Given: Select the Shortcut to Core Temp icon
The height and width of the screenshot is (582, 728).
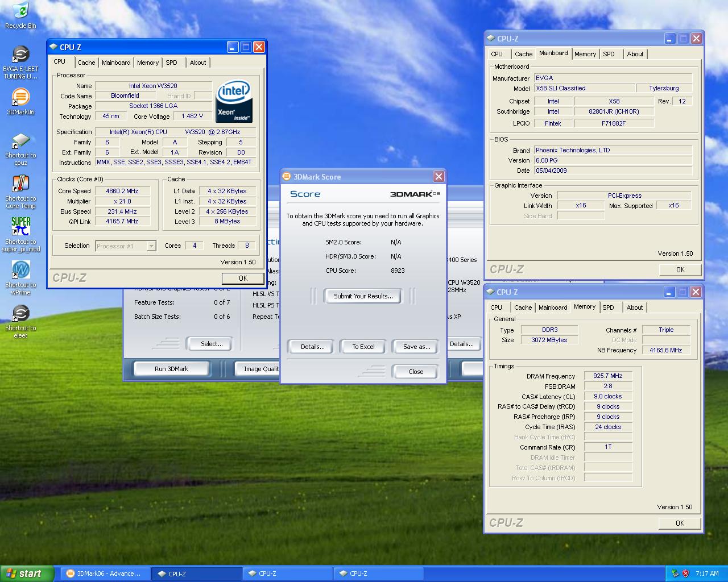Looking at the screenshot, I should (x=20, y=192).
